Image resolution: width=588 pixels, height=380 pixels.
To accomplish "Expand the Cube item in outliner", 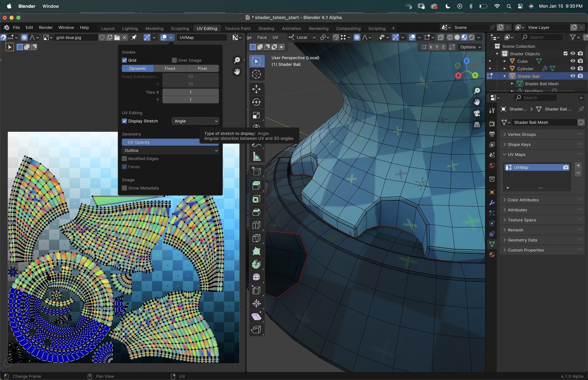I will tap(505, 61).
